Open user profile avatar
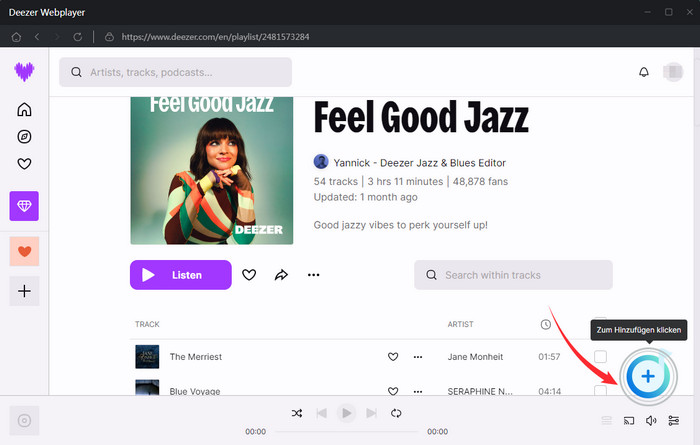The image size is (700, 445). pos(673,72)
